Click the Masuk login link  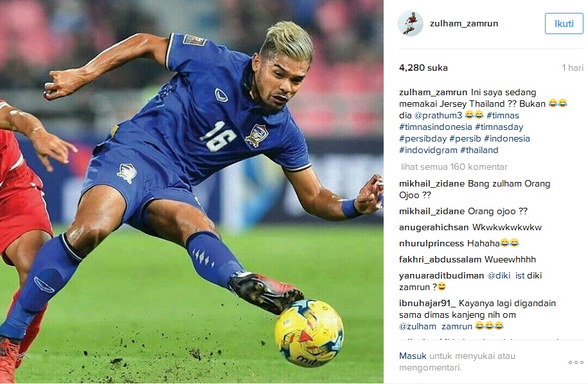413,356
